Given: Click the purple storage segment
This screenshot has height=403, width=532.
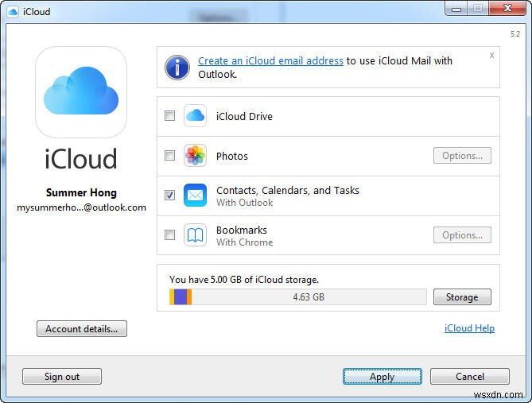Looking at the screenshot, I should click(181, 297).
